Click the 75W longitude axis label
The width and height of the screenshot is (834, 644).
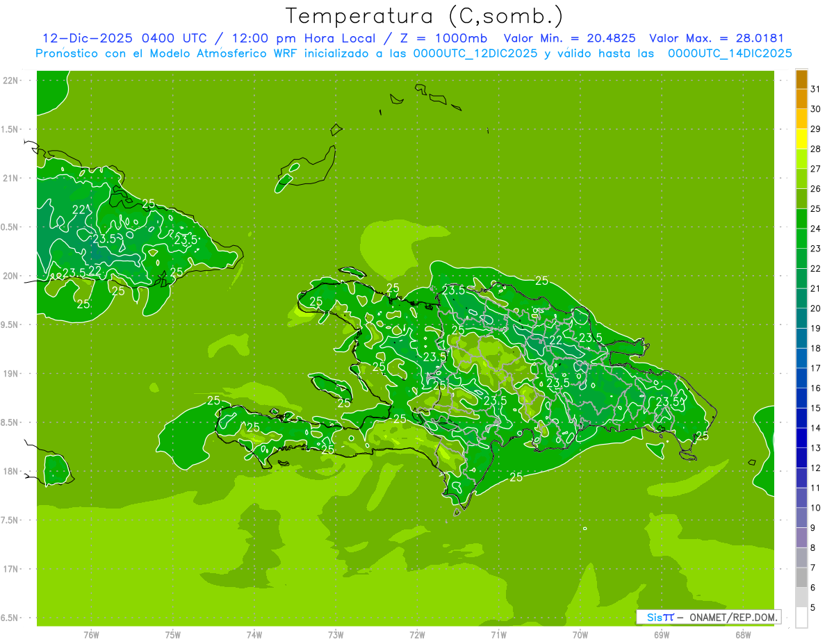[x=172, y=635]
